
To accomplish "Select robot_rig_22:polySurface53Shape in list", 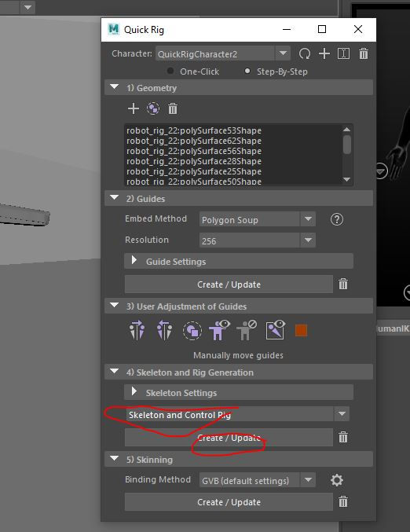I will pos(194,130).
